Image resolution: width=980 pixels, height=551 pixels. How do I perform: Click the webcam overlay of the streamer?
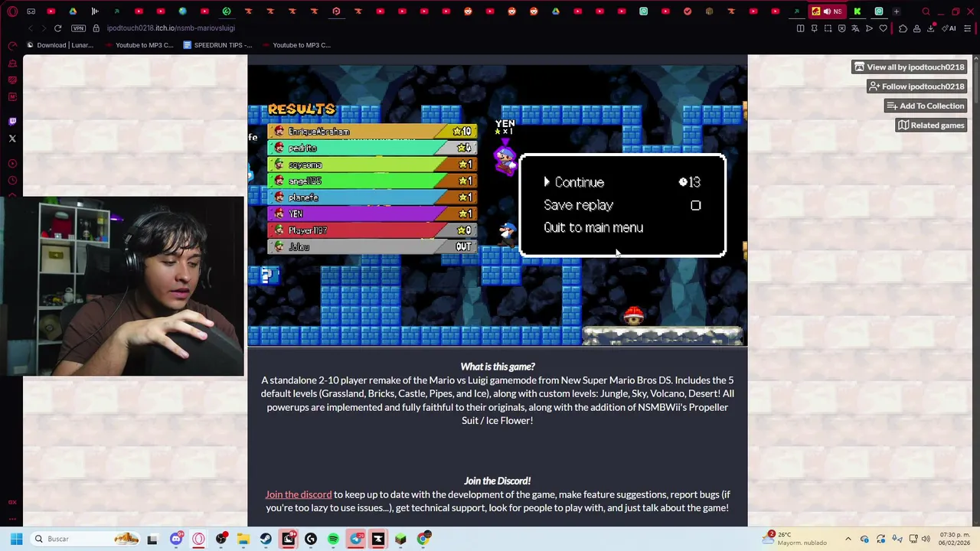click(x=122, y=286)
